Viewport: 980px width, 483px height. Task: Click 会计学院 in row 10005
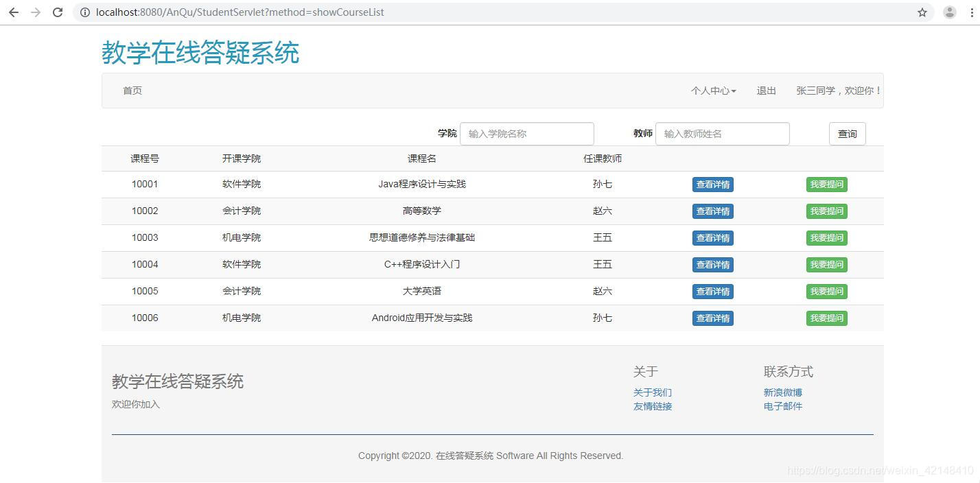coord(242,292)
